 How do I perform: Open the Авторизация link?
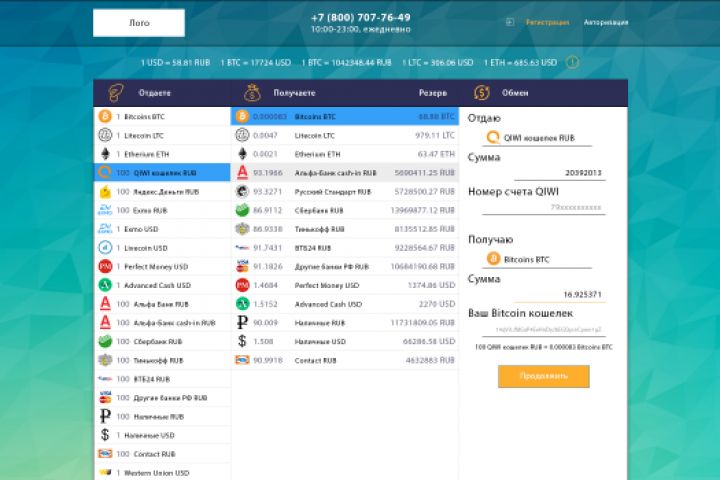pos(606,22)
